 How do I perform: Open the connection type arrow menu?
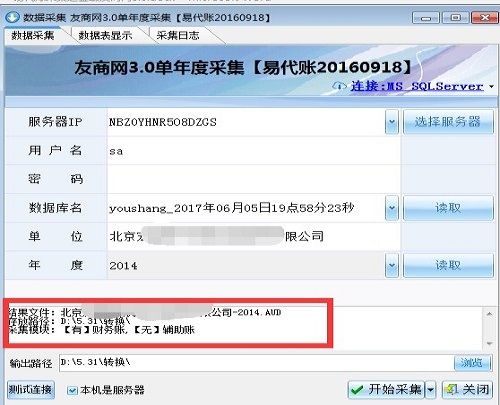pos(491,87)
